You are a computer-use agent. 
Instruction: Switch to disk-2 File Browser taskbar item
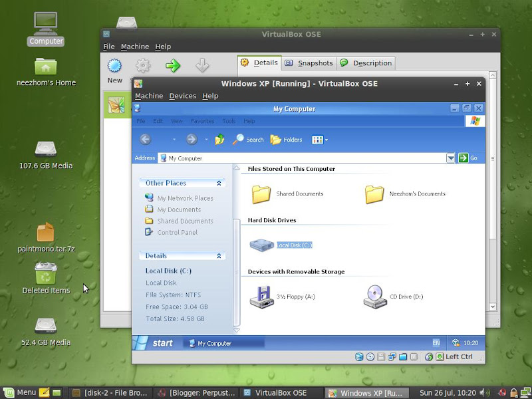[x=110, y=393]
